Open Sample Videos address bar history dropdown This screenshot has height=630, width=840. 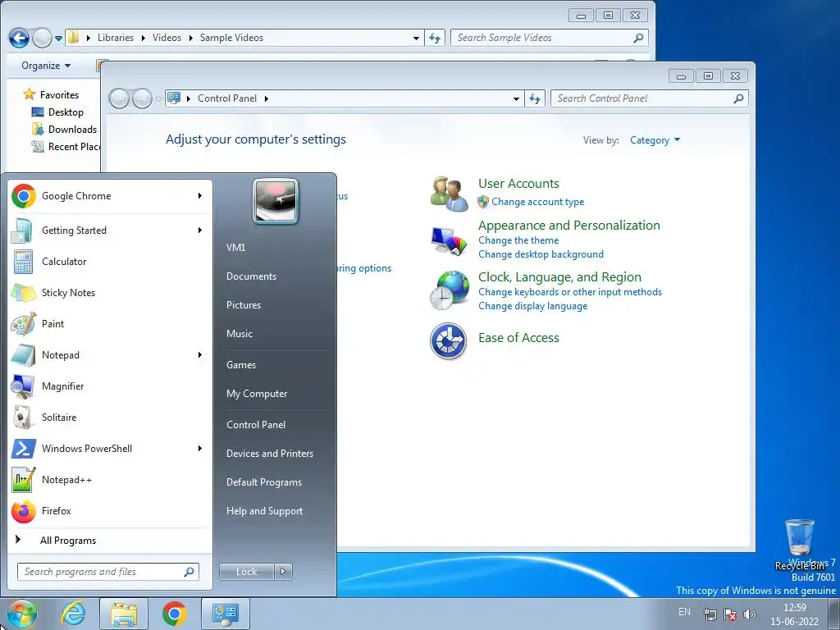416,38
